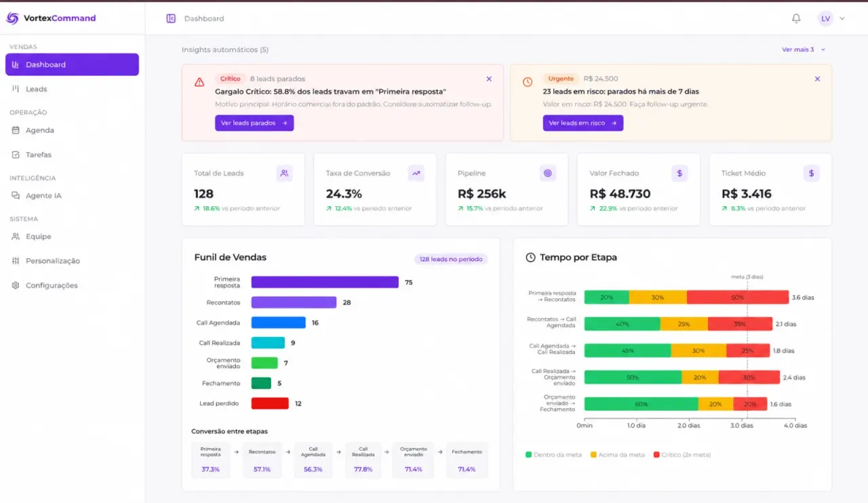Click the VortexCommand logo icon
The width and height of the screenshot is (868, 503).
(x=12, y=18)
